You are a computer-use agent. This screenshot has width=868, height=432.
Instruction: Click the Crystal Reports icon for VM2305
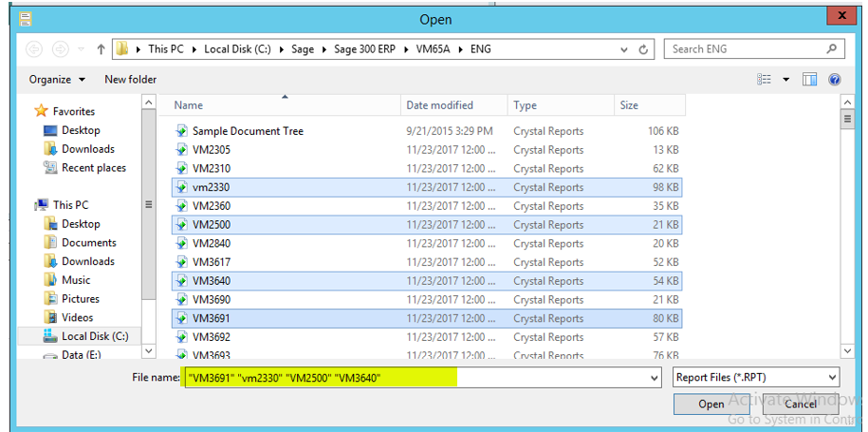(x=181, y=150)
